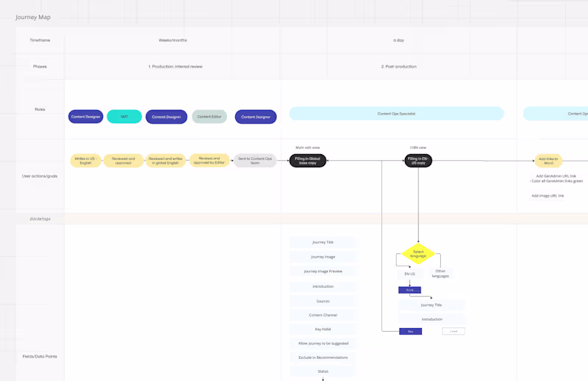This screenshot has width=588, height=381.
Task: Select the Content Designer pill left of SMT
Action: click(85, 117)
